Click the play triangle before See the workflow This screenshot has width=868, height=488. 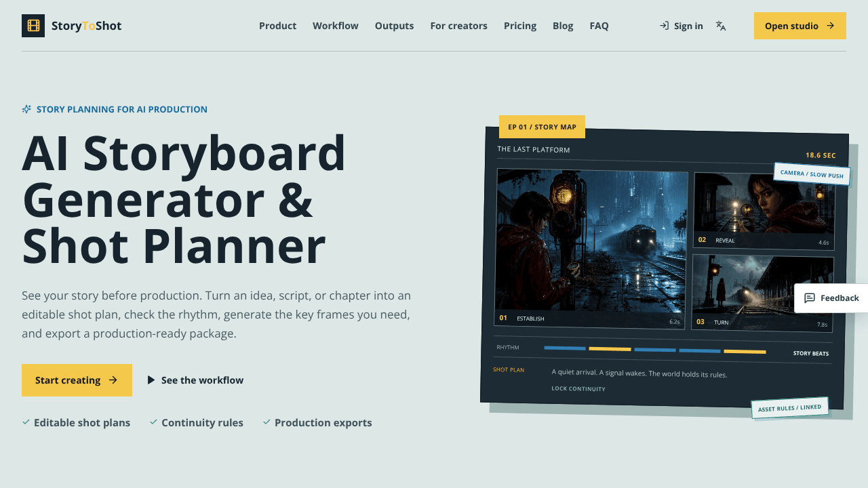tap(151, 380)
